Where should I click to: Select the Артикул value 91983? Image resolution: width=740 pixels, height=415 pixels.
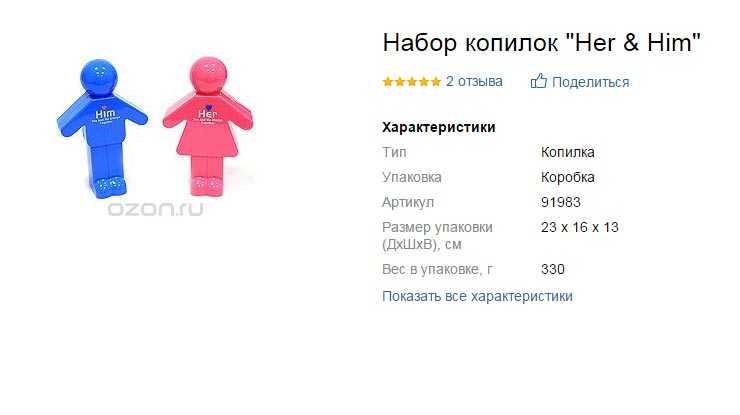click(561, 202)
